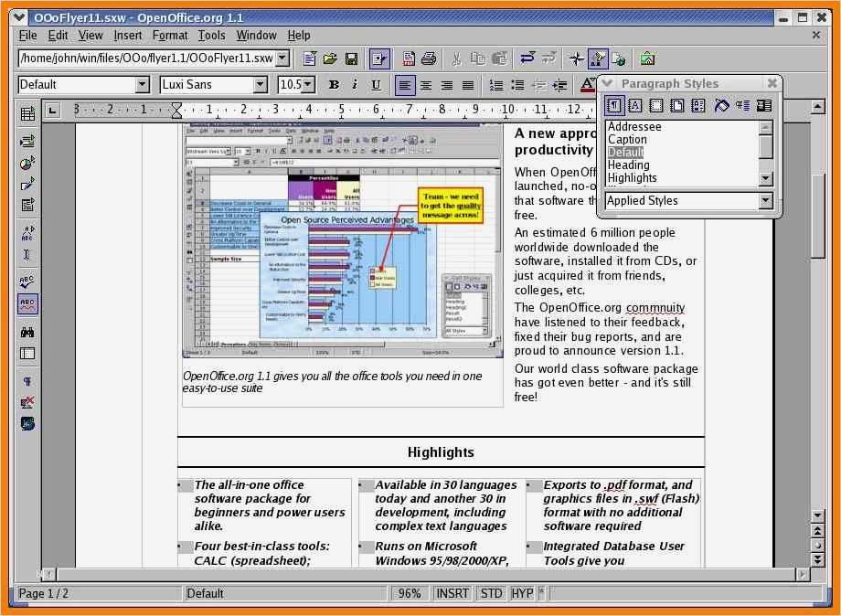
Task: Select the Character Styles icon in Paragraph Styles
Action: tap(634, 105)
